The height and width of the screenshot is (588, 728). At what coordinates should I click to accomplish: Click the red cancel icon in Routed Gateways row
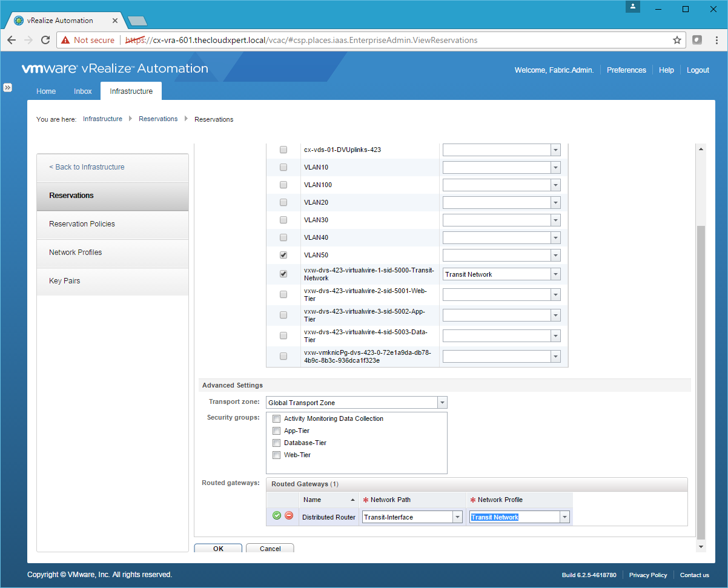289,516
